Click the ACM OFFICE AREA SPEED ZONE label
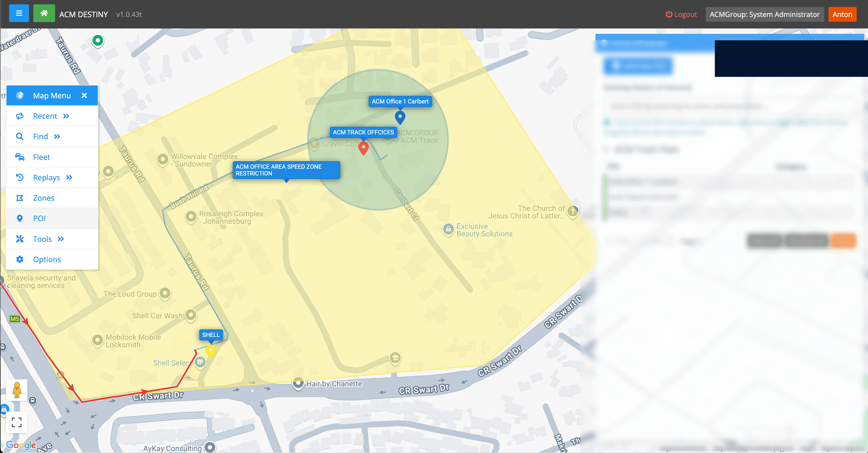The width and height of the screenshot is (868, 453). point(286,170)
